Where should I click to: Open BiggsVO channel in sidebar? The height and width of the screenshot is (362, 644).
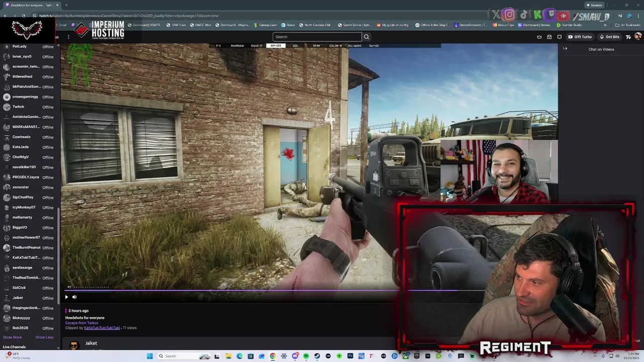(28, 227)
